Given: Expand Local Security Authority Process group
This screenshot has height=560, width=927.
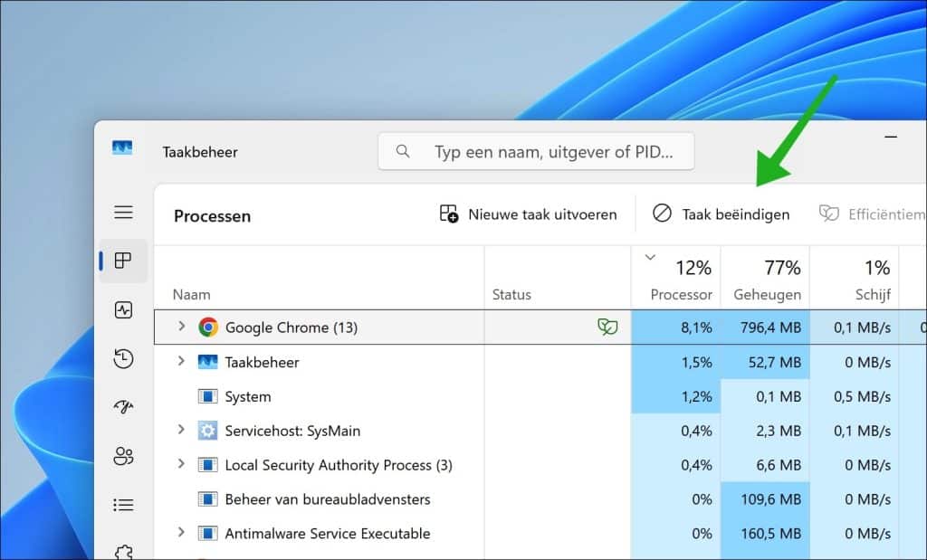Looking at the screenshot, I should pos(180,465).
